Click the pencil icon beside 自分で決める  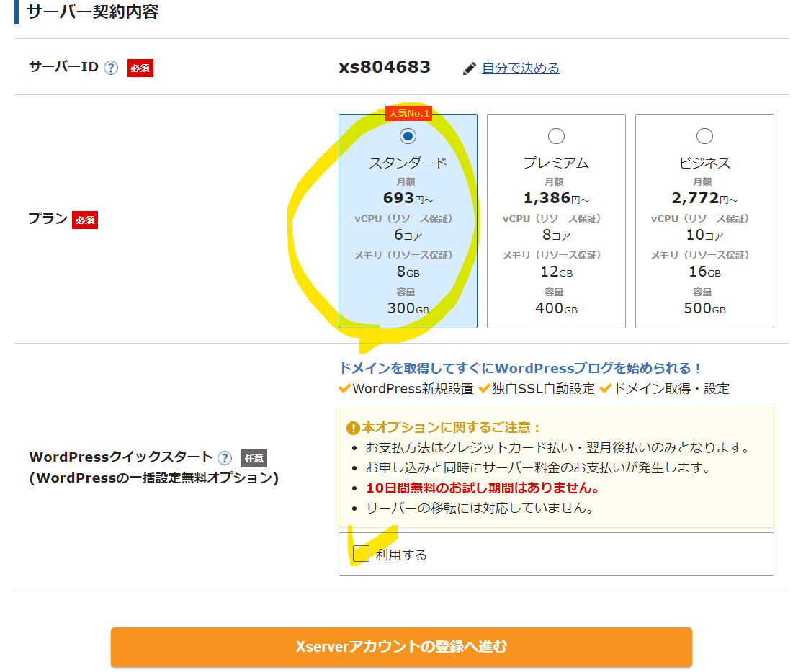[470, 68]
